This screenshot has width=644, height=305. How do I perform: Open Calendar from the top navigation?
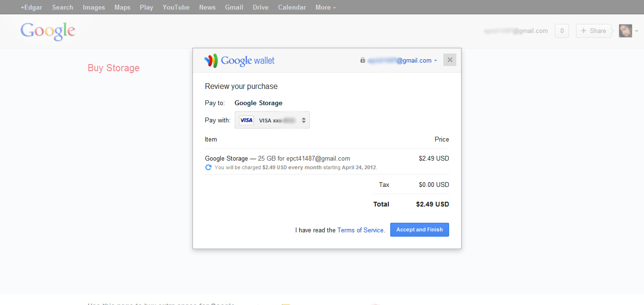[x=292, y=7]
